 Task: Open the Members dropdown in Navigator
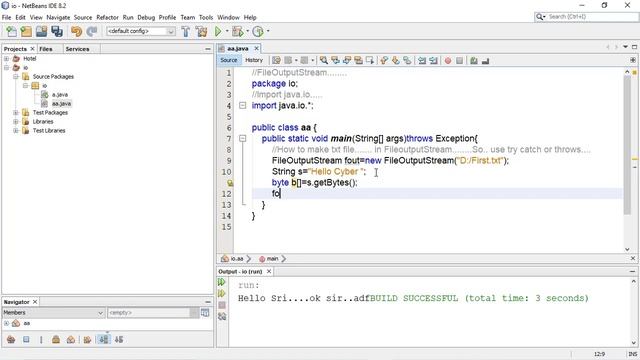click(53, 313)
